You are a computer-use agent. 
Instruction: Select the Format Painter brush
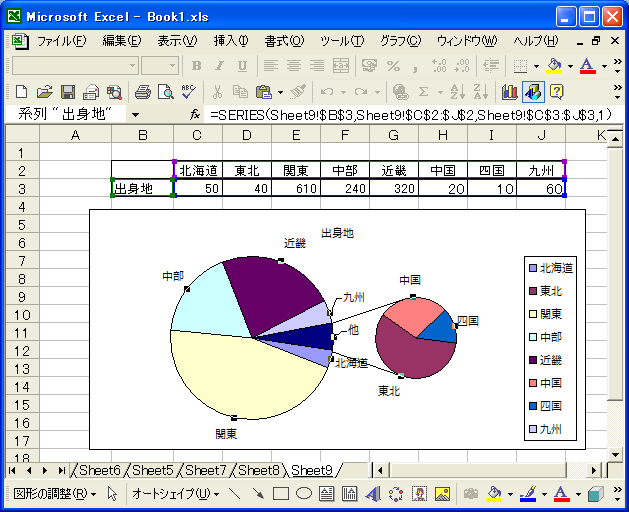point(298,92)
